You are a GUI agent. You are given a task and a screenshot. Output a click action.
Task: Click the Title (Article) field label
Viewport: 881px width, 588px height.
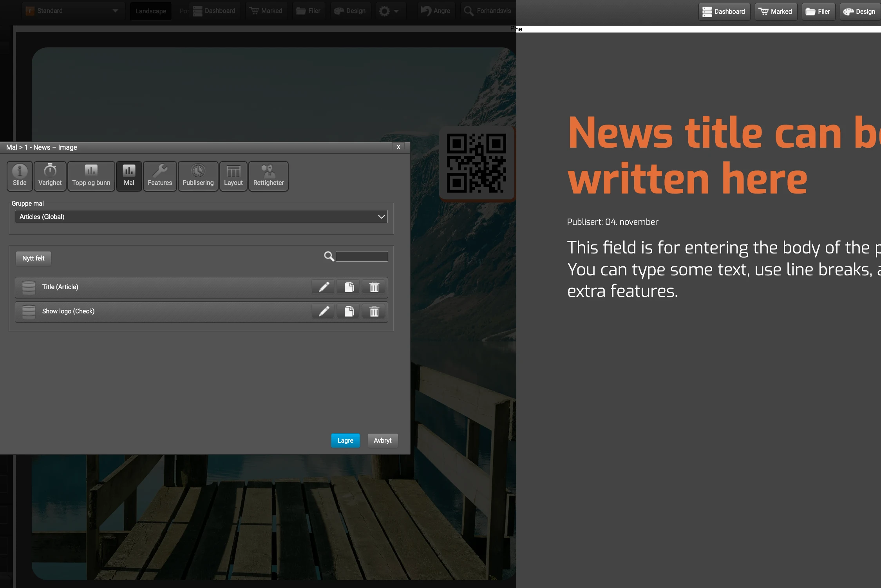coord(60,287)
